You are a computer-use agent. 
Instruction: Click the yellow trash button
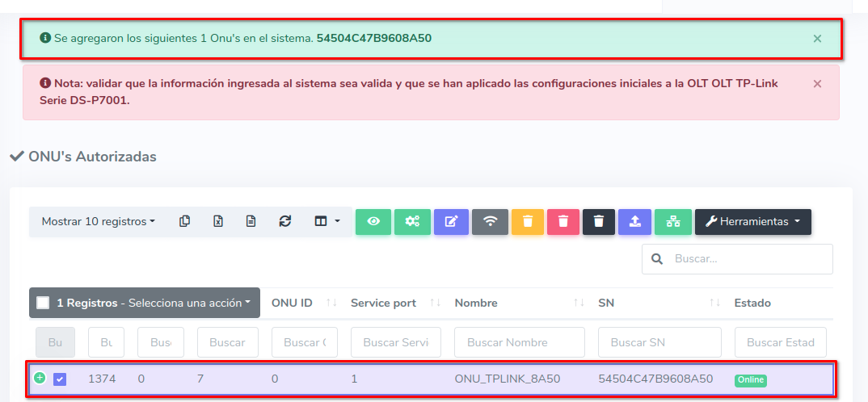click(527, 221)
